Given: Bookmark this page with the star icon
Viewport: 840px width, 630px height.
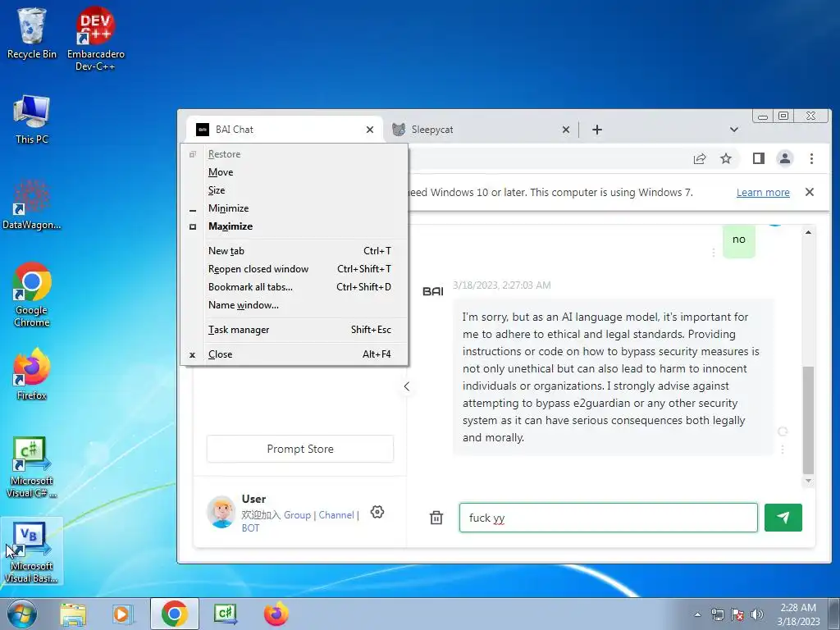Looking at the screenshot, I should click(x=726, y=158).
